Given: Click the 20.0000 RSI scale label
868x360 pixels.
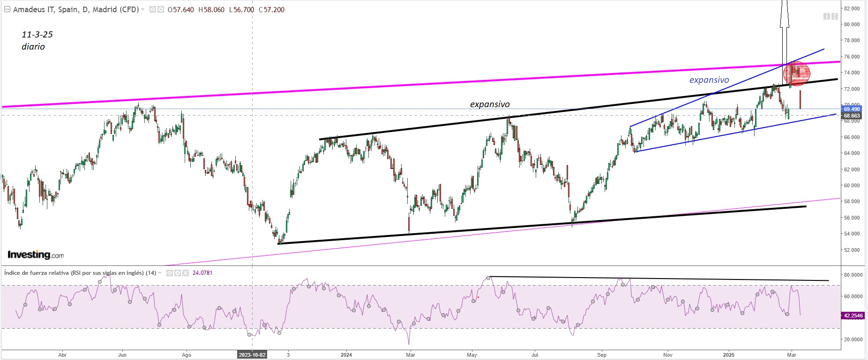Looking at the screenshot, I should pos(853,339).
